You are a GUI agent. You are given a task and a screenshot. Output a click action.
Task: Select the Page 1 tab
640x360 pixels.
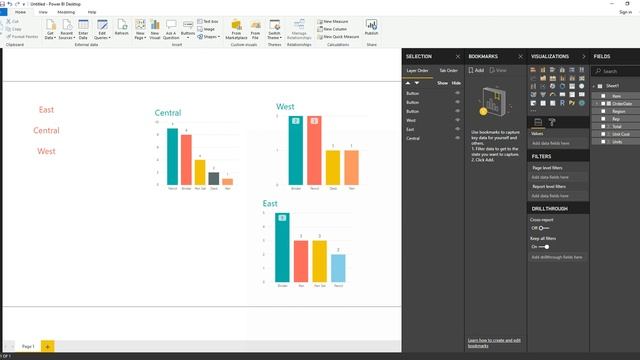click(28, 346)
